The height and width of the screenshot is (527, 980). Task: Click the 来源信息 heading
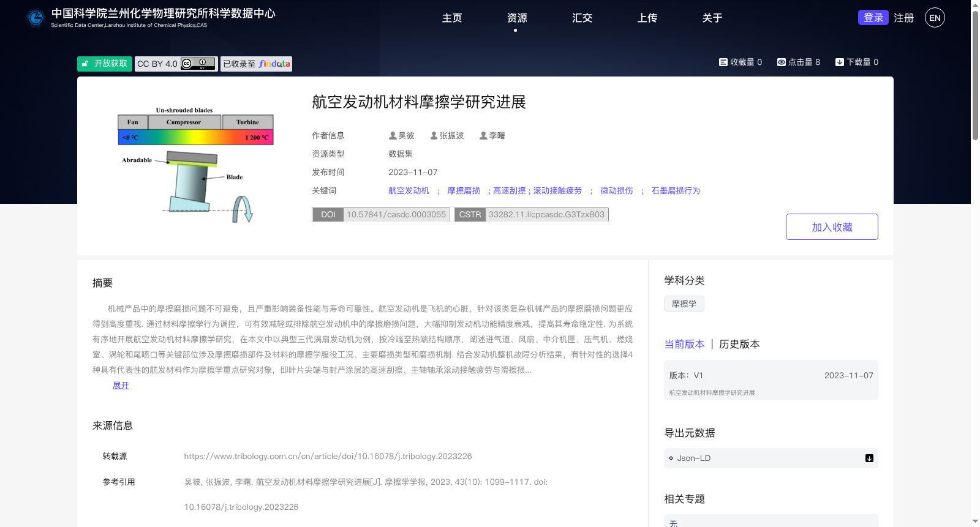pos(113,425)
